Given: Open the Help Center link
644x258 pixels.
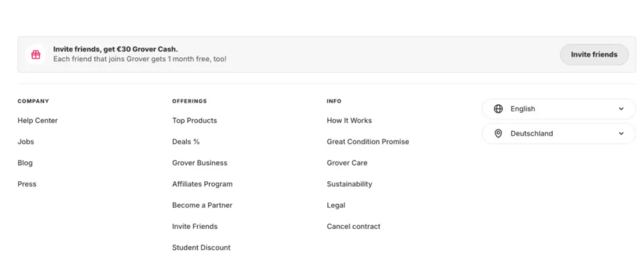Looking at the screenshot, I should click(x=38, y=121).
